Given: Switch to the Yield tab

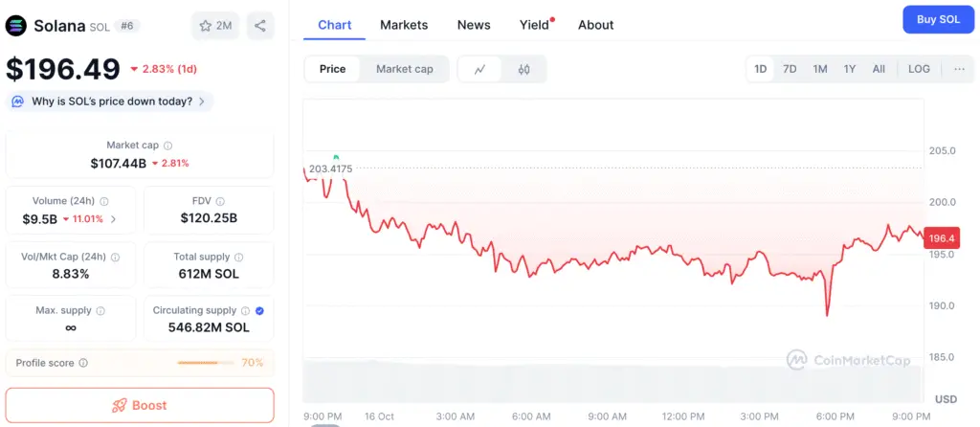Looking at the screenshot, I should point(535,25).
